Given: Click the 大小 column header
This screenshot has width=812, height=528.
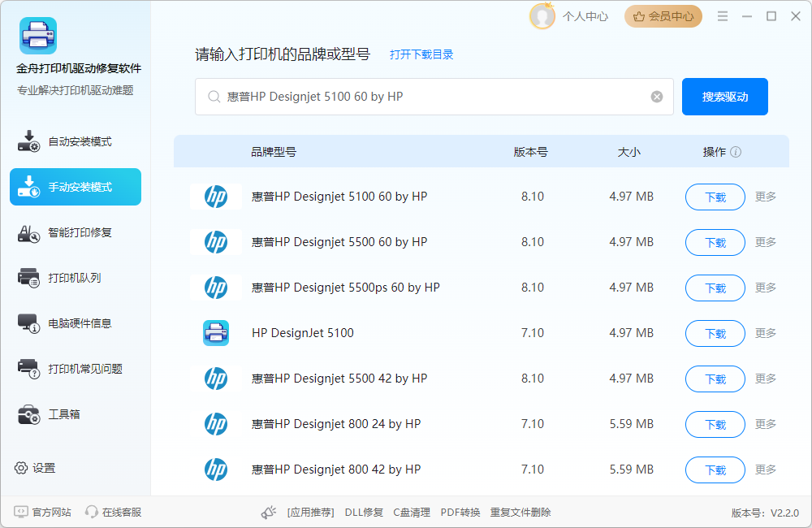Looking at the screenshot, I should [x=628, y=152].
